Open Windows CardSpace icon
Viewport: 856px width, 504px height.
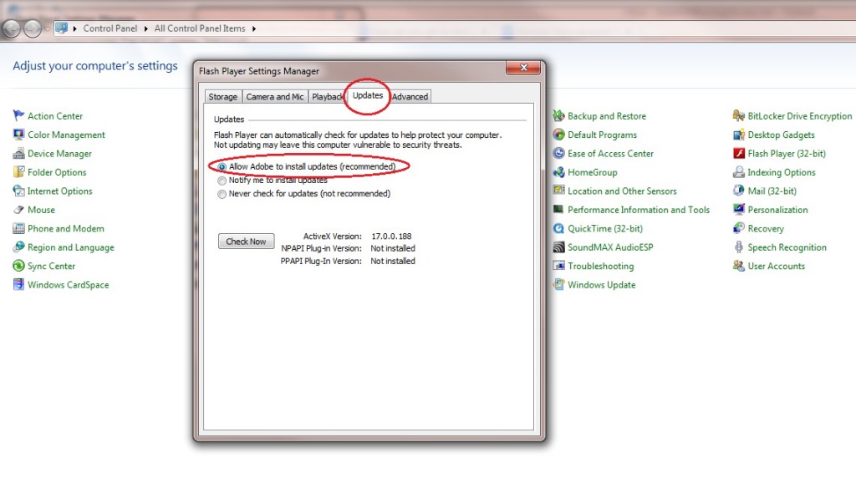pos(18,284)
